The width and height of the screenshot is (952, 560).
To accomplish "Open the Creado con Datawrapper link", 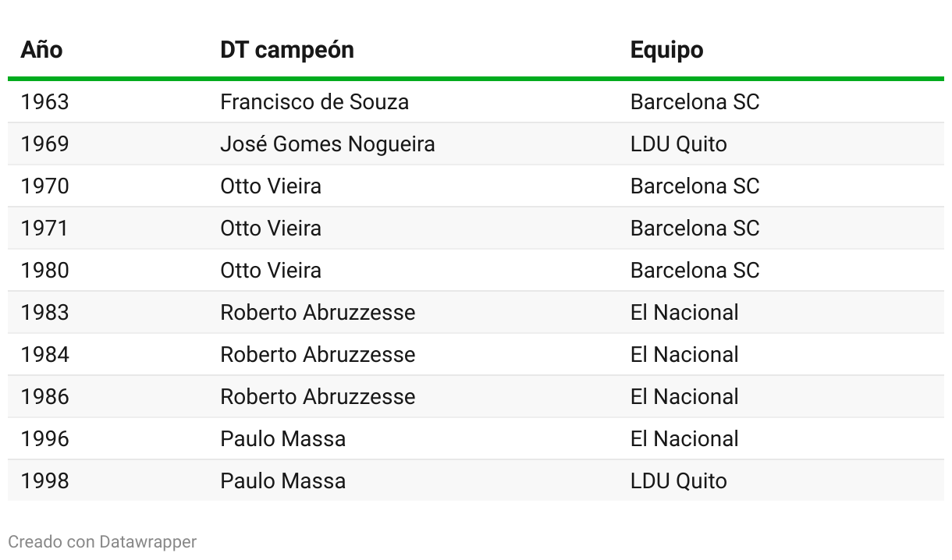I will [102, 541].
